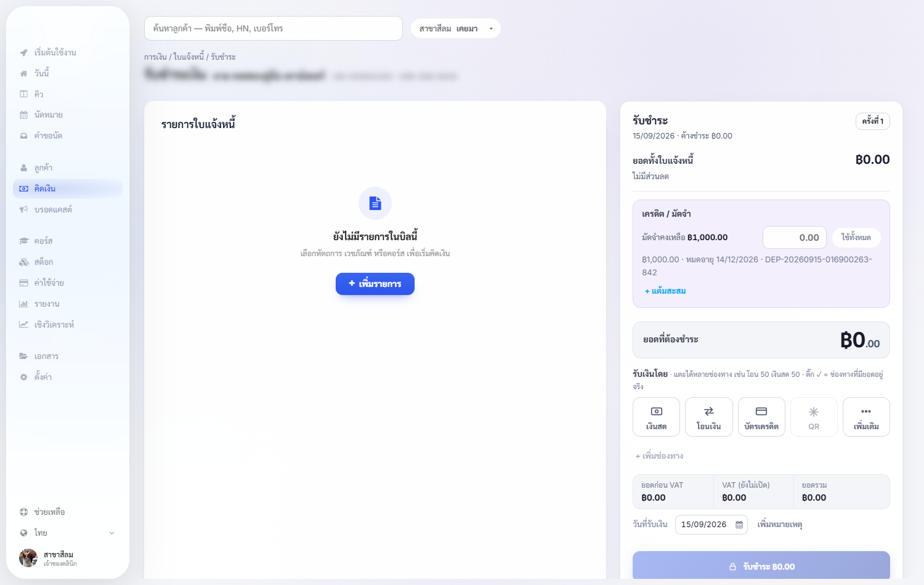
Task: Click the card icon beside ค่าใช้จ่าย
Action: [23, 283]
